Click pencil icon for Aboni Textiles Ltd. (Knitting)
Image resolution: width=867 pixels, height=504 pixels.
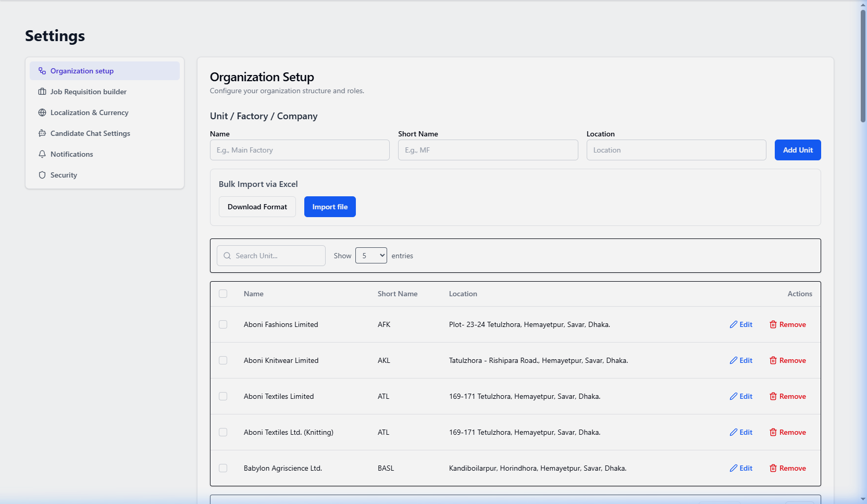(734, 432)
